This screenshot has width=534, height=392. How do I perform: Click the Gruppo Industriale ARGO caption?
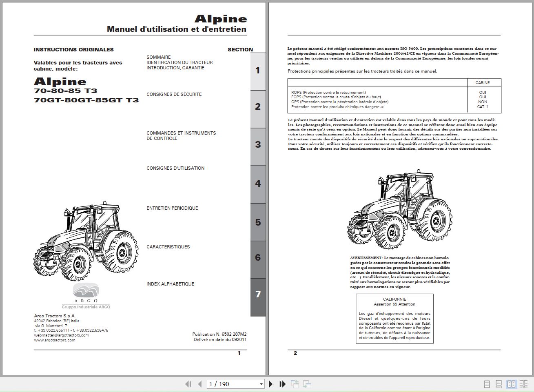[x=86, y=307]
